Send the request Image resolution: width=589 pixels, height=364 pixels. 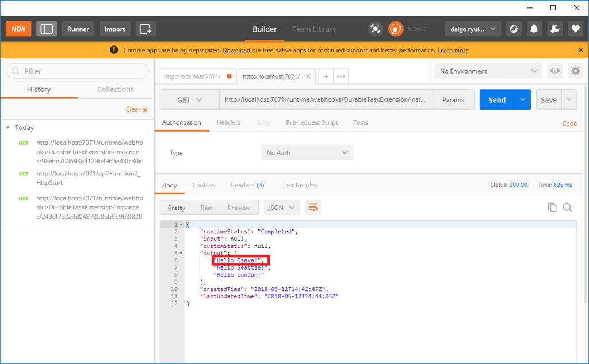pyautogui.click(x=497, y=100)
